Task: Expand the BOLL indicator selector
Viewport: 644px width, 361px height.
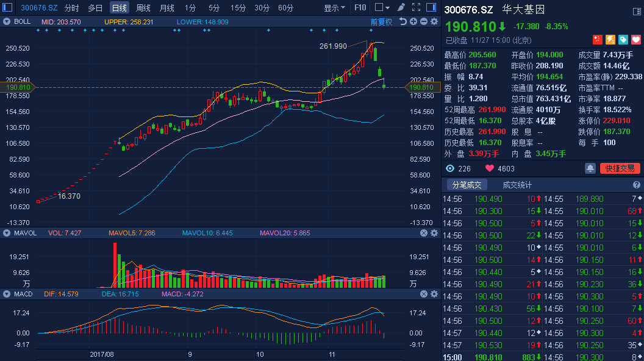Action: tap(7, 22)
